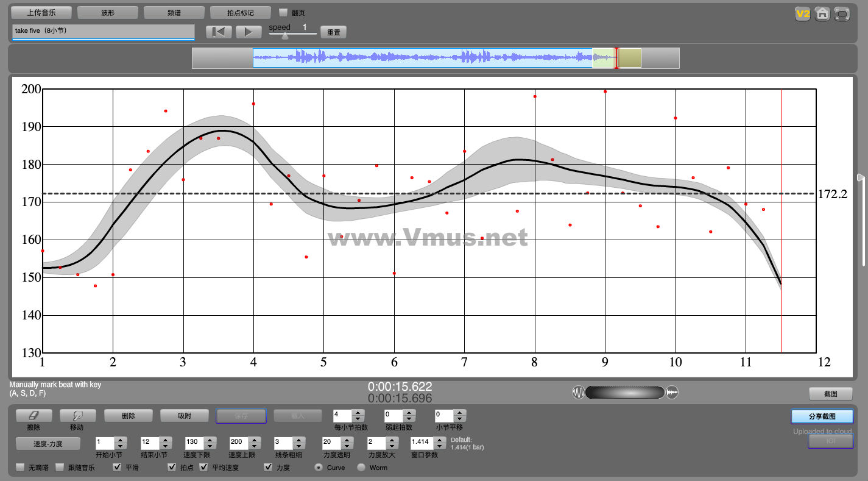The image size is (868, 481).
Task: Click the 截图 screenshot button
Action: pyautogui.click(x=830, y=394)
